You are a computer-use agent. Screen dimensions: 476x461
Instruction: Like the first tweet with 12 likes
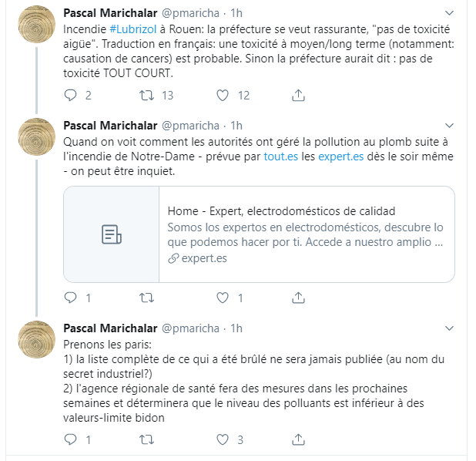coord(223,96)
